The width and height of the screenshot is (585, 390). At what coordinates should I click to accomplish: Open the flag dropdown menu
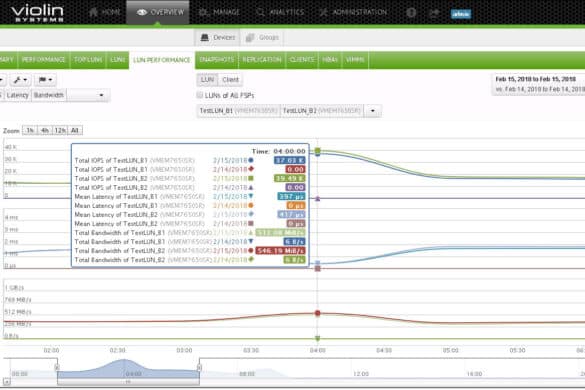[46, 80]
